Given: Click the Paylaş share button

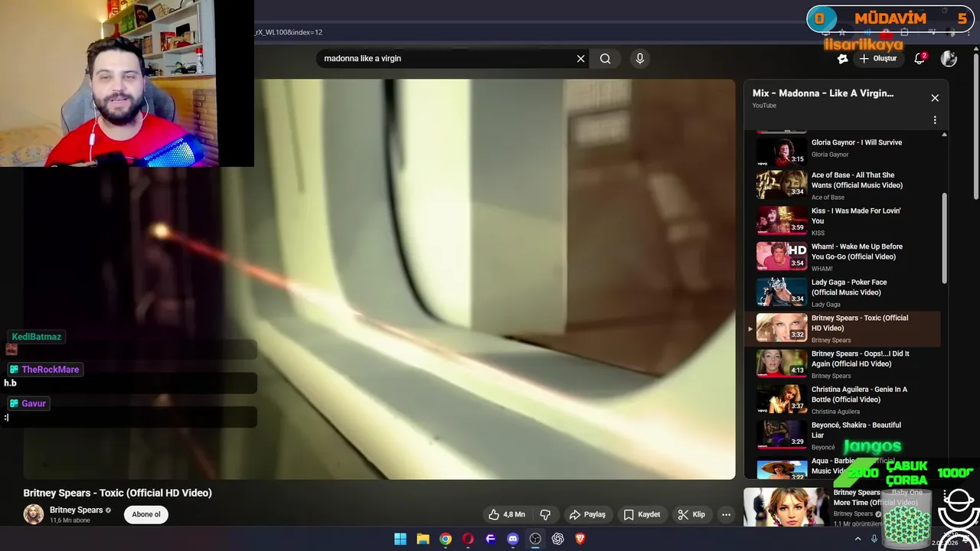Looking at the screenshot, I should click(587, 514).
